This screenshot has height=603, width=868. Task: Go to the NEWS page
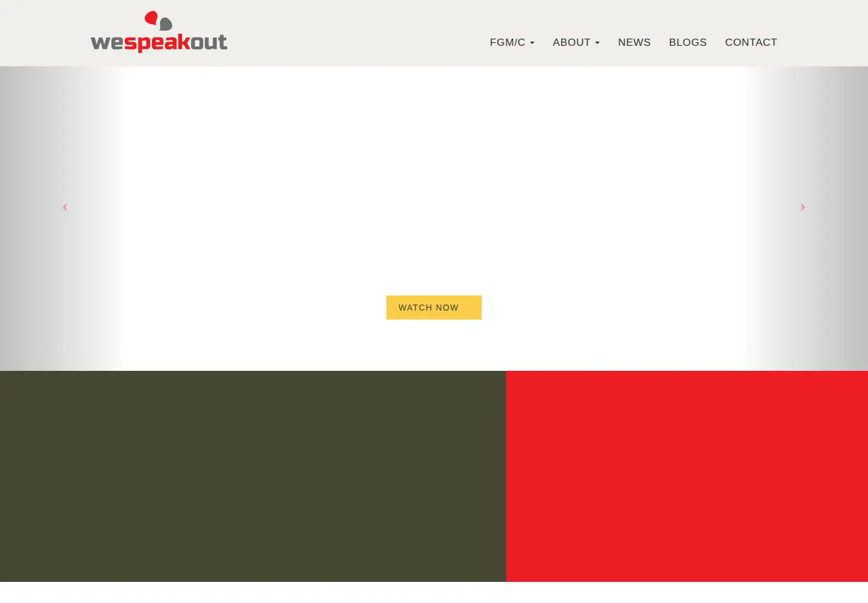tap(634, 42)
